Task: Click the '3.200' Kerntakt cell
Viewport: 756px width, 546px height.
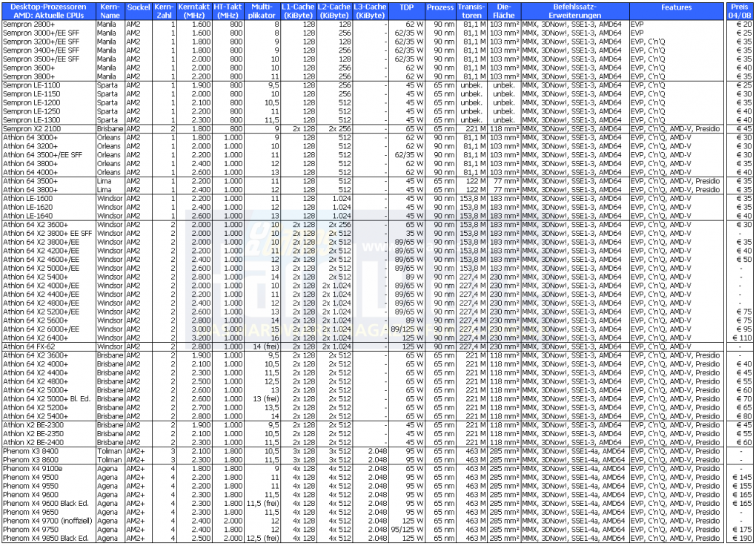Action: (x=202, y=338)
